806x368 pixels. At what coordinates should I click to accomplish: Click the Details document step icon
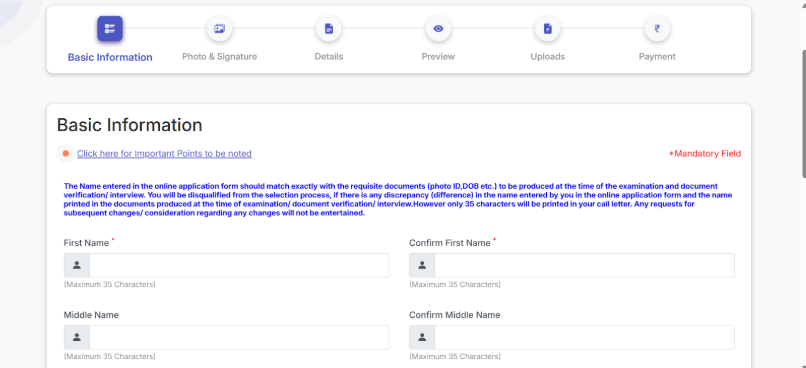(x=329, y=29)
